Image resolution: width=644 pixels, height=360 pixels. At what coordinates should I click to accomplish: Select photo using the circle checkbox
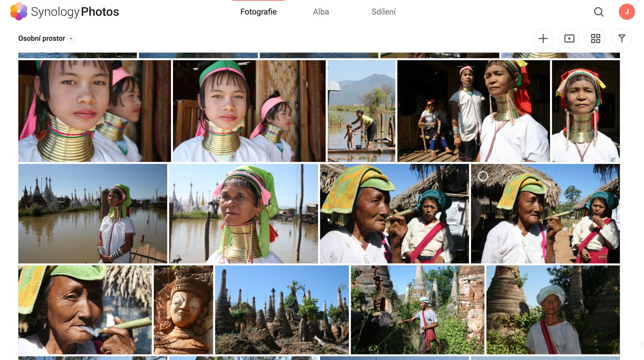[483, 176]
